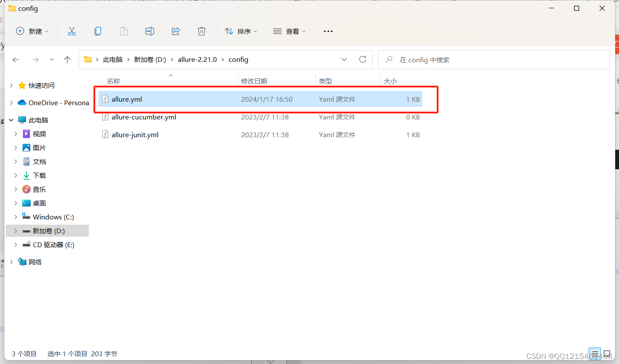Click the 0 KB size cell
Viewport: 619px width, 364px height.
pos(413,117)
